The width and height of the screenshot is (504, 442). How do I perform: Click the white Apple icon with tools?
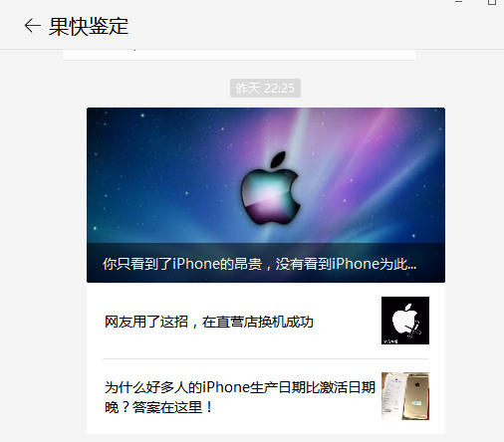[x=406, y=321]
